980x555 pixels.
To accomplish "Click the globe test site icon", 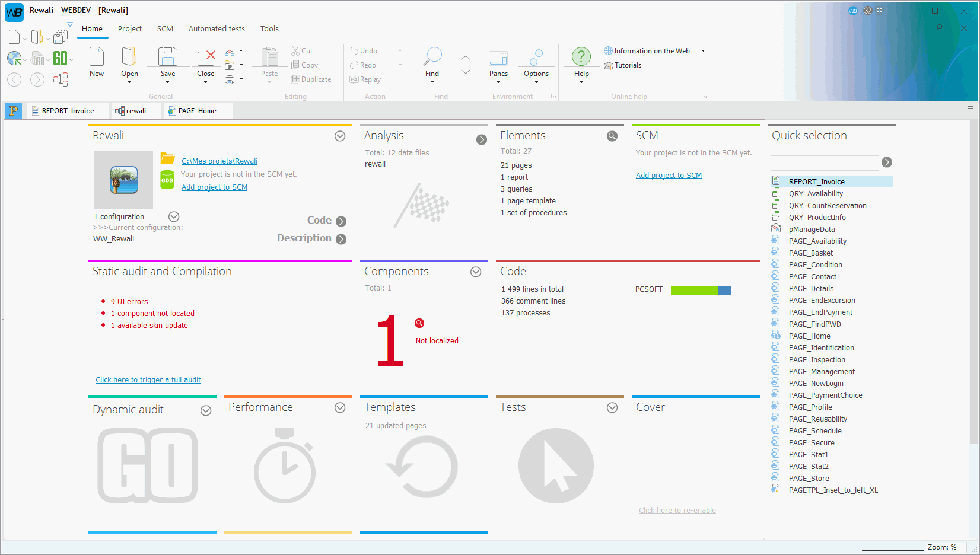I will click(x=14, y=58).
